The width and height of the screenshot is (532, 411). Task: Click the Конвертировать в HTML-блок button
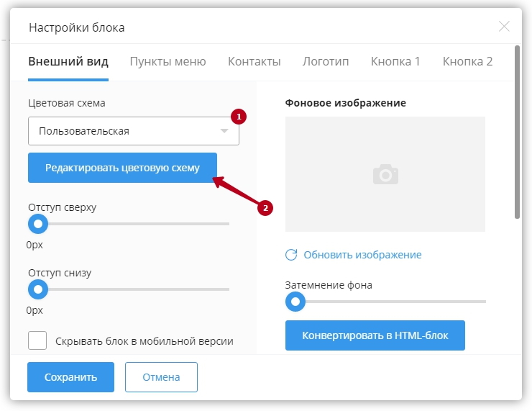coord(375,335)
